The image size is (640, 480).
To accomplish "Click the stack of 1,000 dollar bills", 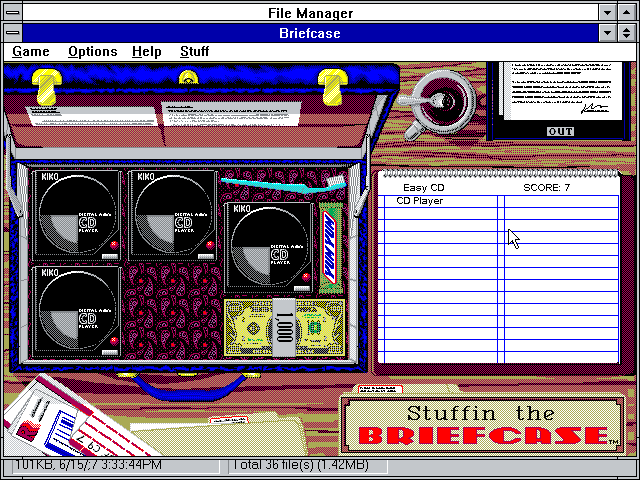I will pos(284,326).
